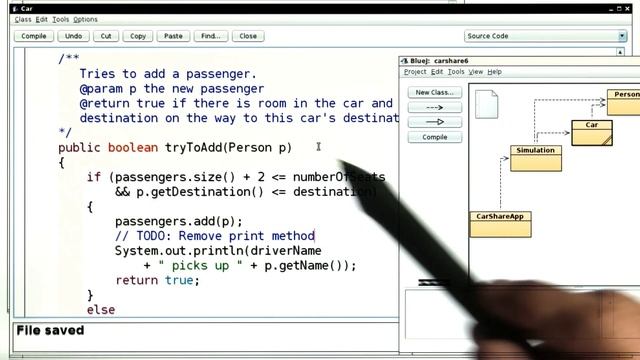Viewport: 640px width, 360px height.
Task: Select the CarShareApp class box
Action: (x=500, y=224)
